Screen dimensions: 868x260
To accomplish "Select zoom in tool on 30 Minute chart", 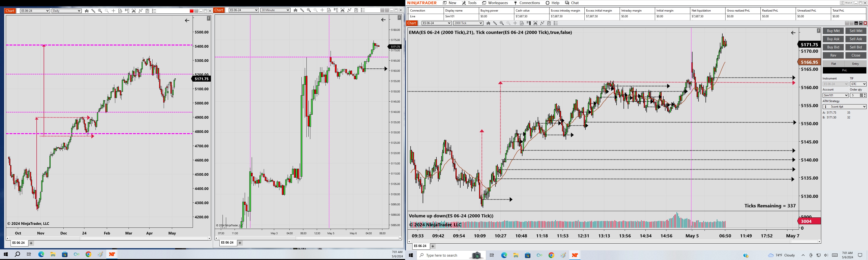I will [309, 10].
